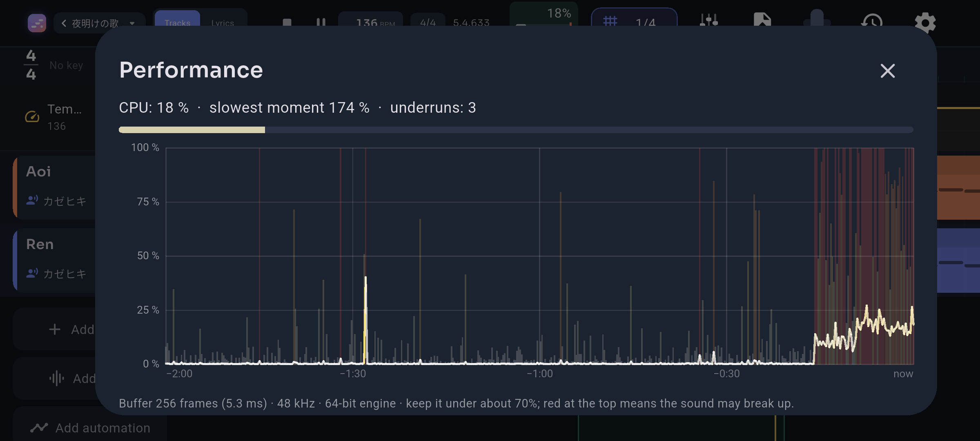Click the 'now' label on the chart
The width and height of the screenshot is (980, 441).
903,374
